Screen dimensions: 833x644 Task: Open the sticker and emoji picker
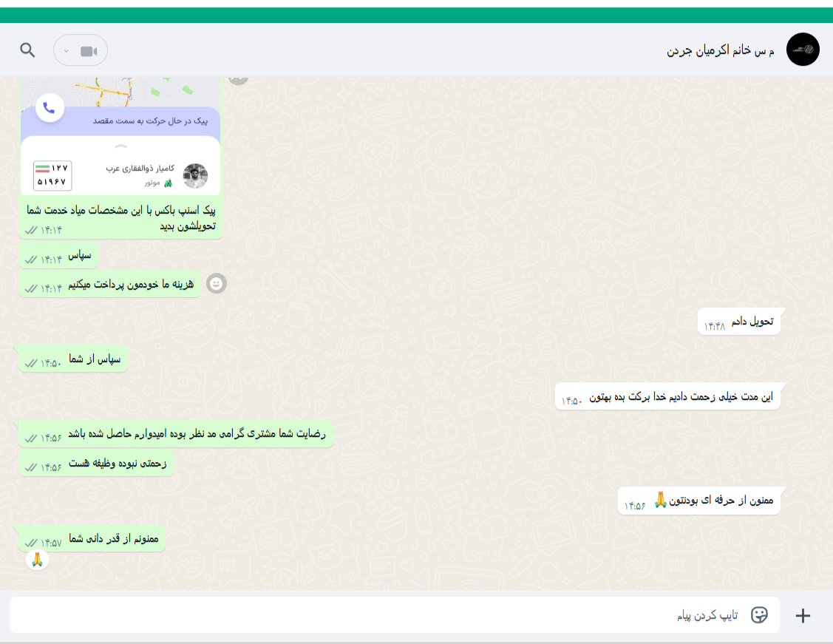759,614
